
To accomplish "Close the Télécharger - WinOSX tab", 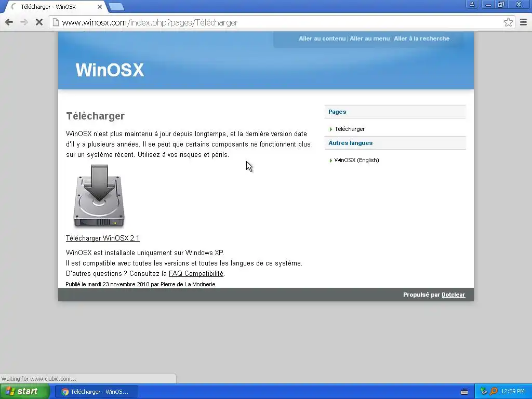I will pyautogui.click(x=99, y=7).
